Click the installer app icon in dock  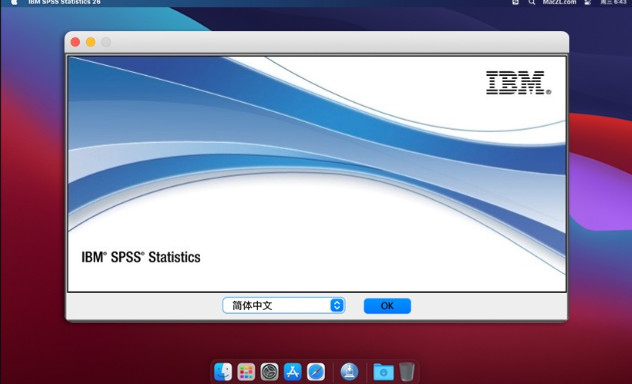click(x=349, y=372)
